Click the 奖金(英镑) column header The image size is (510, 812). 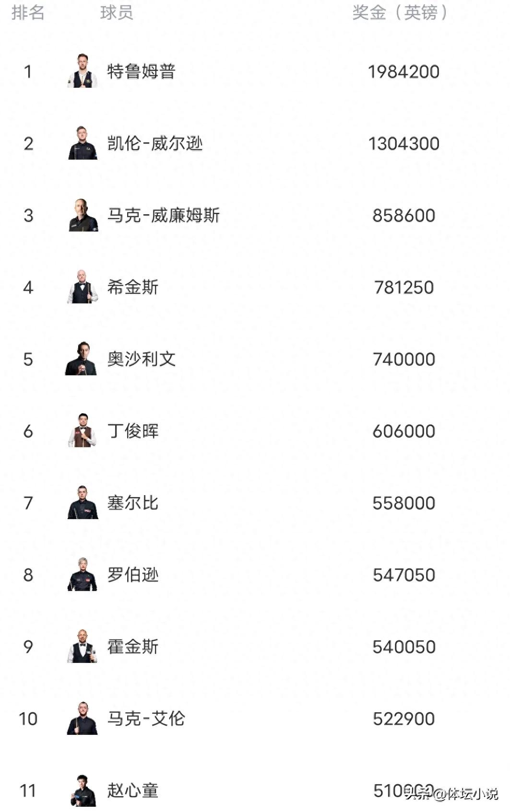(400, 12)
